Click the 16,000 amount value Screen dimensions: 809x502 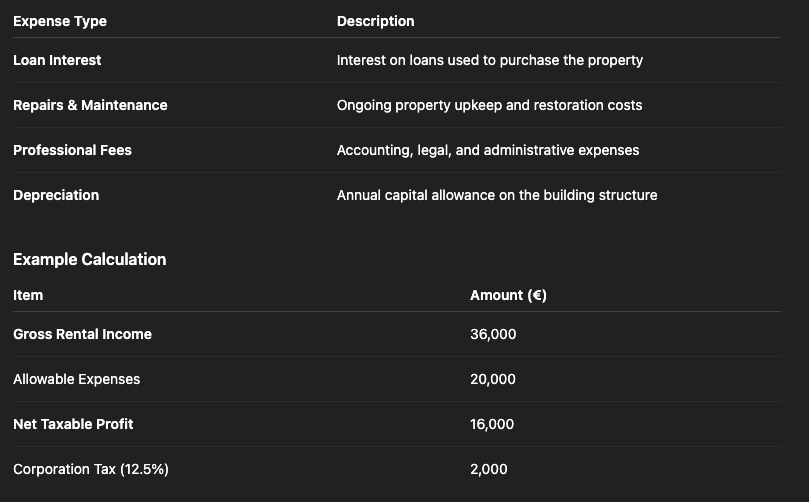tap(492, 424)
